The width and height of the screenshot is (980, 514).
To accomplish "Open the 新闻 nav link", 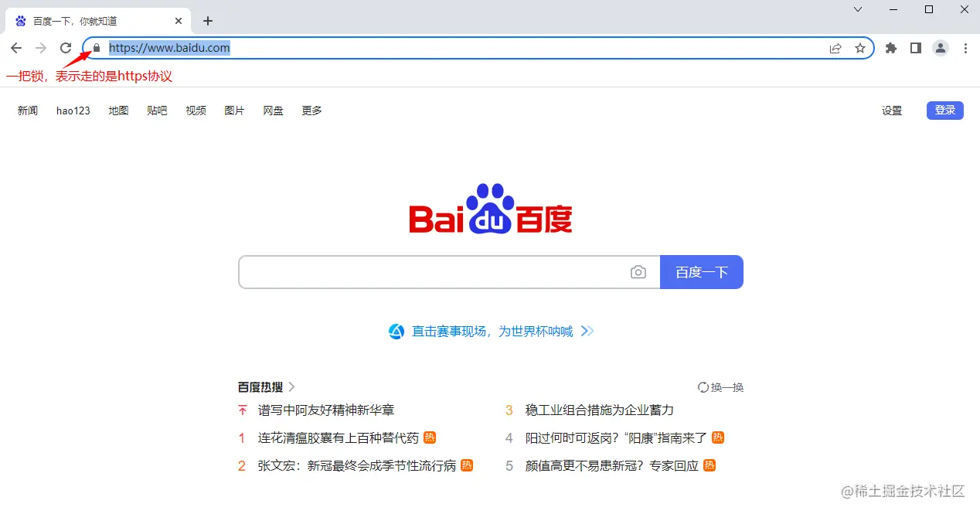I will tap(28, 111).
